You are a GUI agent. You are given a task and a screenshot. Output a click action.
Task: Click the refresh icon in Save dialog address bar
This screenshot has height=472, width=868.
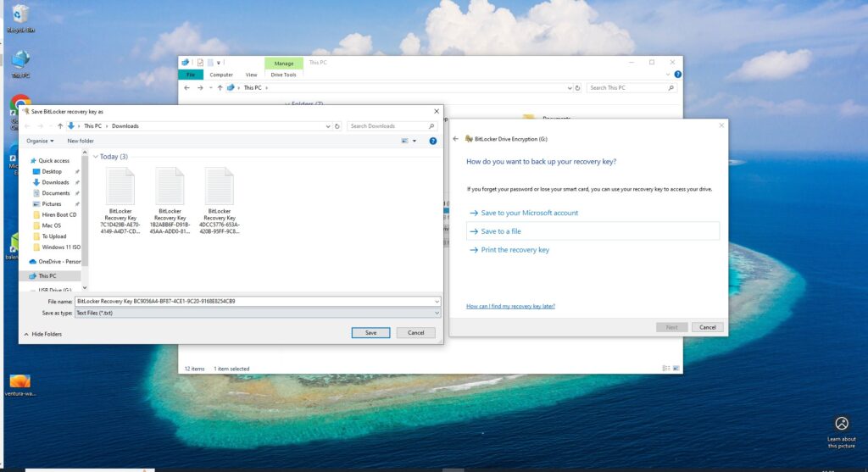(x=337, y=126)
